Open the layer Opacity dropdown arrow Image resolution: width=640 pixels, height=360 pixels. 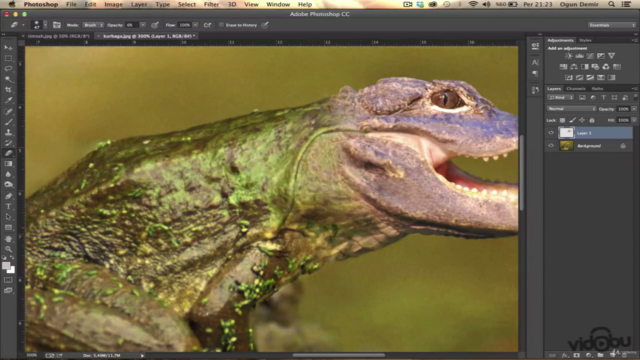click(634, 109)
